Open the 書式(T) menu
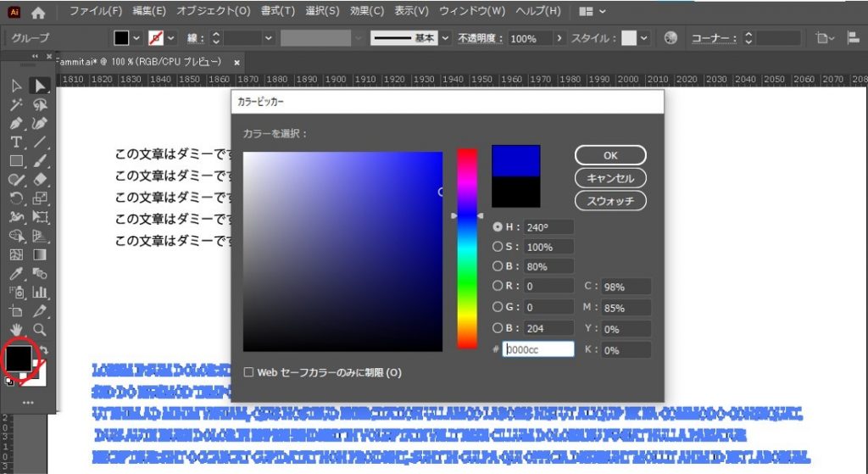Image resolution: width=868 pixels, height=474 pixels. point(278,11)
